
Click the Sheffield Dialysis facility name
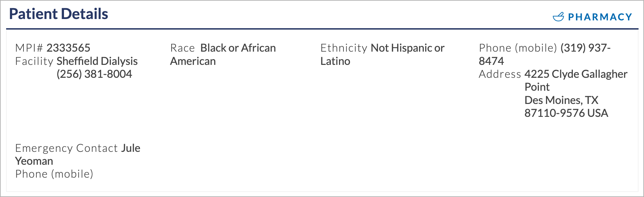97,61
